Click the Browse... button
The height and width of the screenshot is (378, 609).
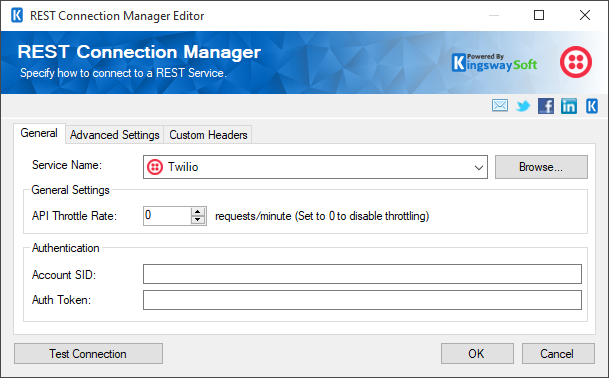(x=541, y=167)
